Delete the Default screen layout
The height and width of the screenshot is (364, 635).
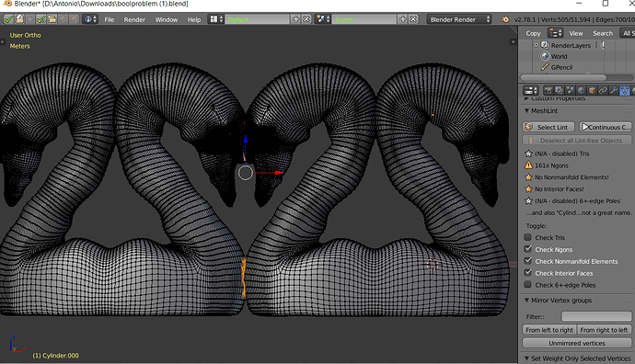pos(306,19)
